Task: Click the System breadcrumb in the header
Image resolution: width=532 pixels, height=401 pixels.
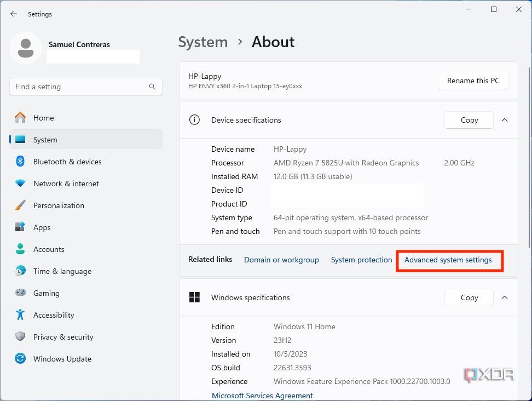Action: (x=203, y=42)
